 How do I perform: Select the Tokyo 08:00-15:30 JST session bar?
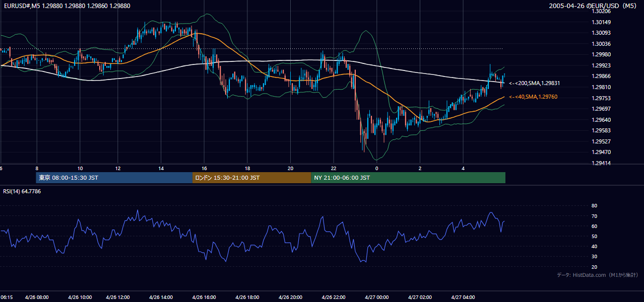114,178
